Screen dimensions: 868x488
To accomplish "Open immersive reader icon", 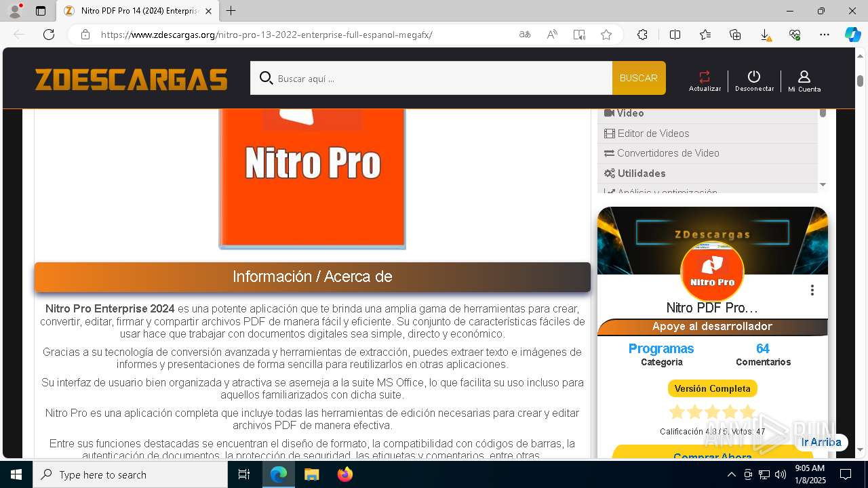I will coord(579,35).
